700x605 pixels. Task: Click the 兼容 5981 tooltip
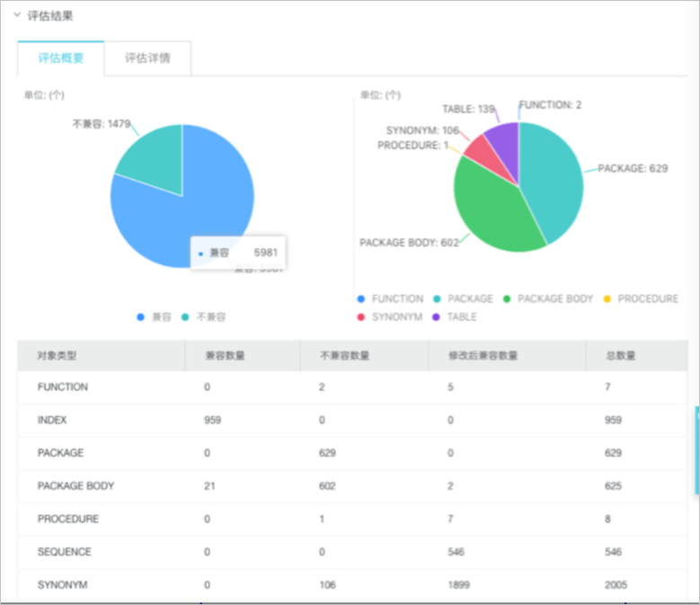point(238,253)
